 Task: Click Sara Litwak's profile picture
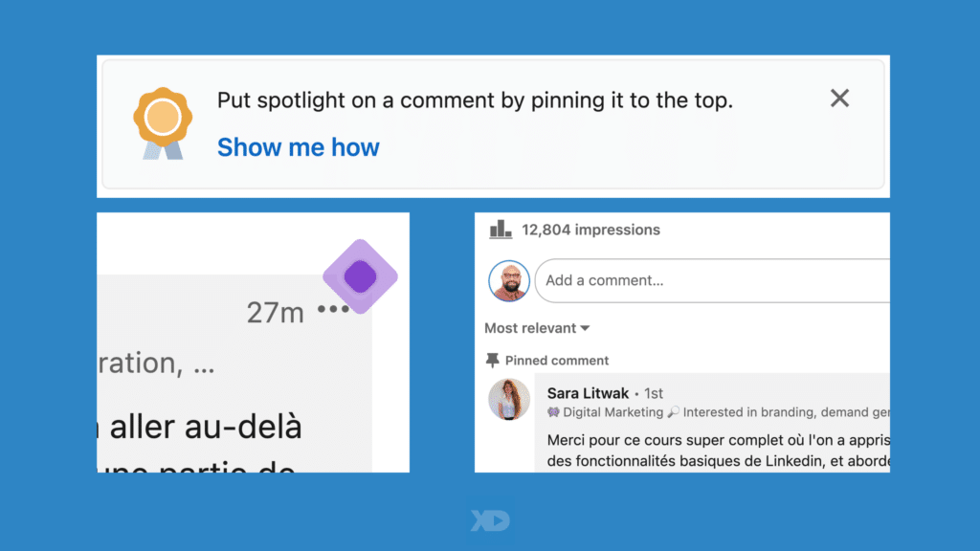(x=509, y=400)
